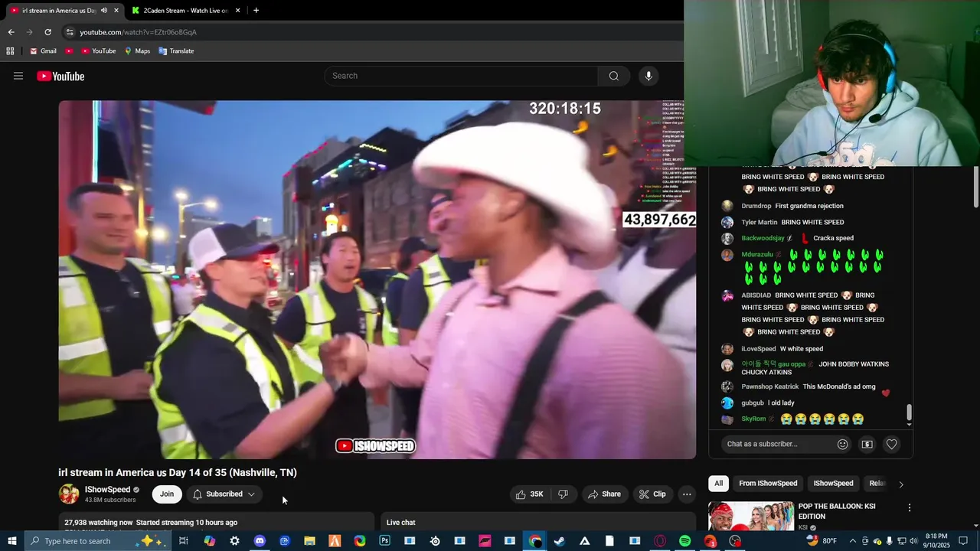Click chat member SkyRom
The image size is (980, 551).
point(753,419)
